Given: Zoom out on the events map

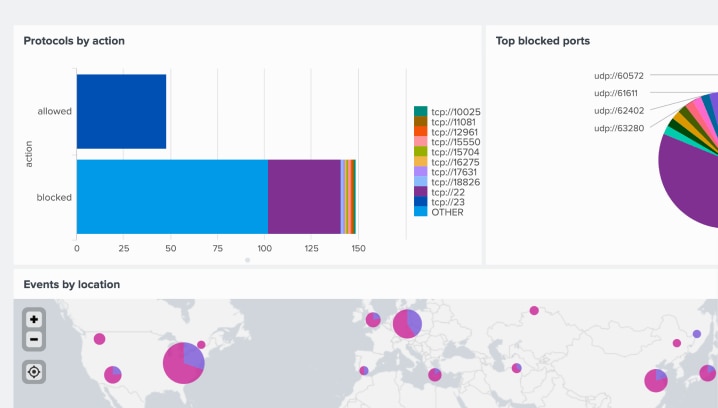Looking at the screenshot, I should point(34,339).
